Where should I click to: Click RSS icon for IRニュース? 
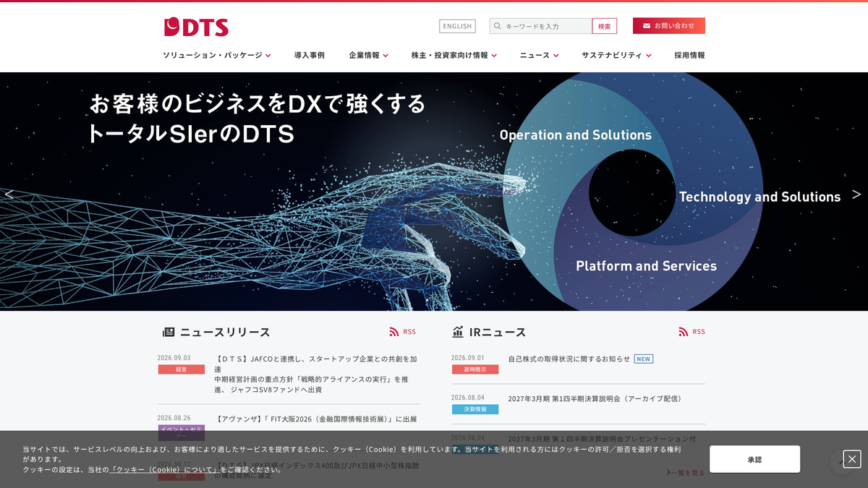pyautogui.click(x=684, y=332)
